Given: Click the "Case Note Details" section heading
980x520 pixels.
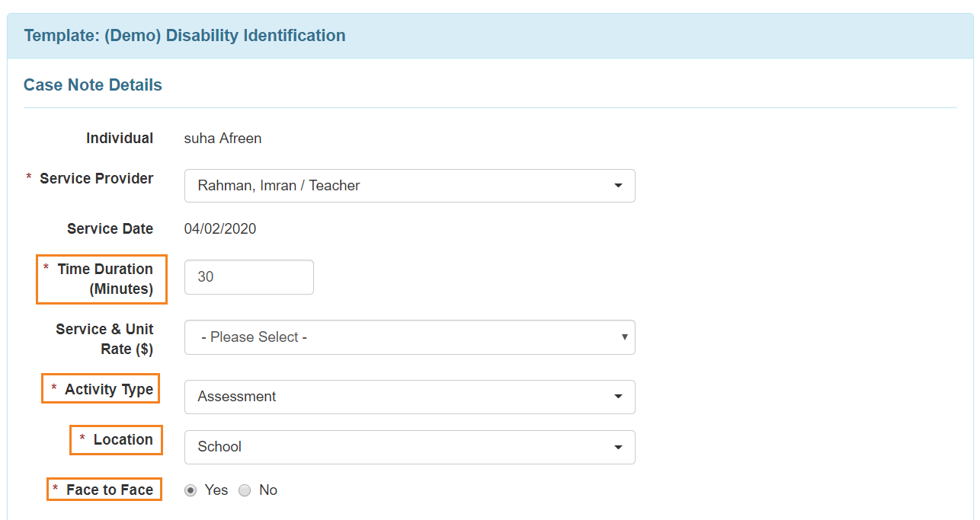Looking at the screenshot, I should [93, 85].
